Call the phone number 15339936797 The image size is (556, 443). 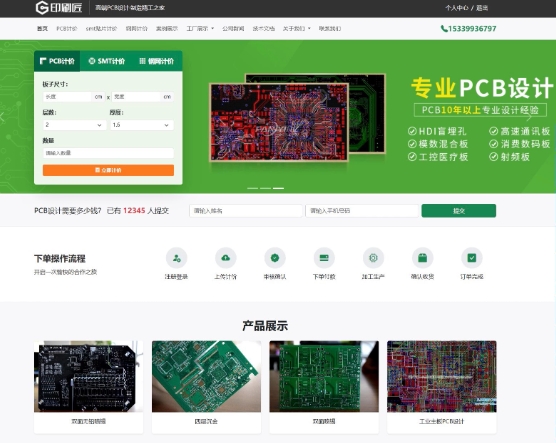[x=468, y=29]
